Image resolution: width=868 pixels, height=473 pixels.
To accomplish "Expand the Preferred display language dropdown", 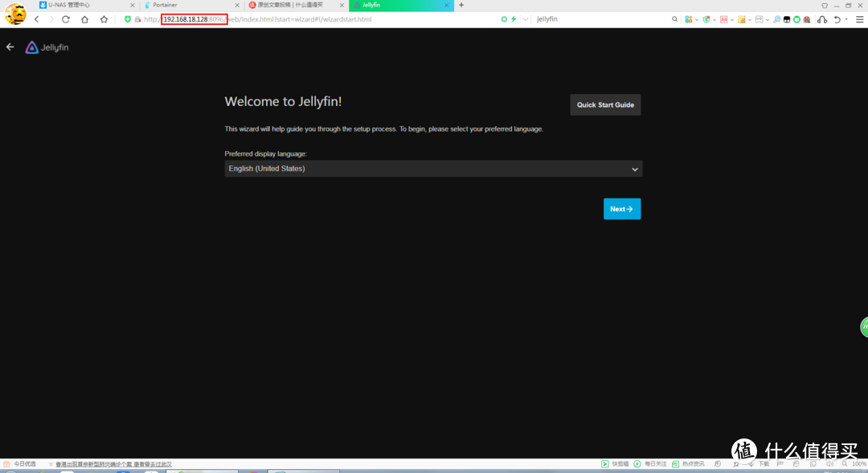I will tap(433, 169).
